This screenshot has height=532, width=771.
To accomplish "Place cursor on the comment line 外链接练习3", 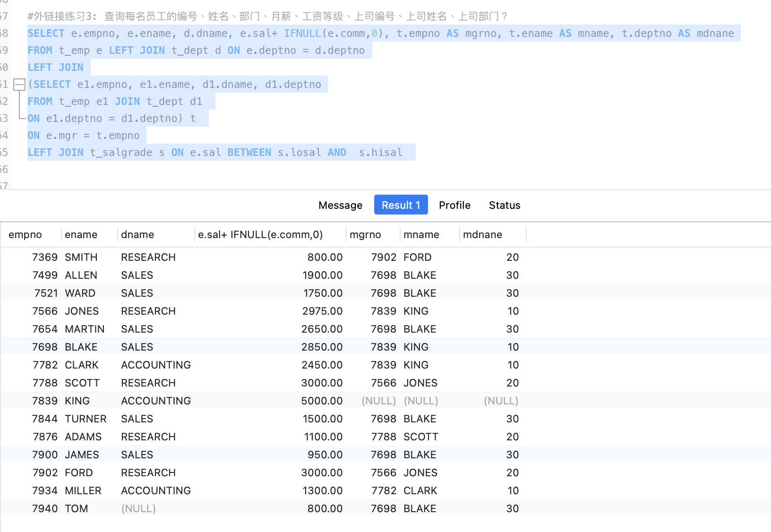I will click(x=267, y=17).
